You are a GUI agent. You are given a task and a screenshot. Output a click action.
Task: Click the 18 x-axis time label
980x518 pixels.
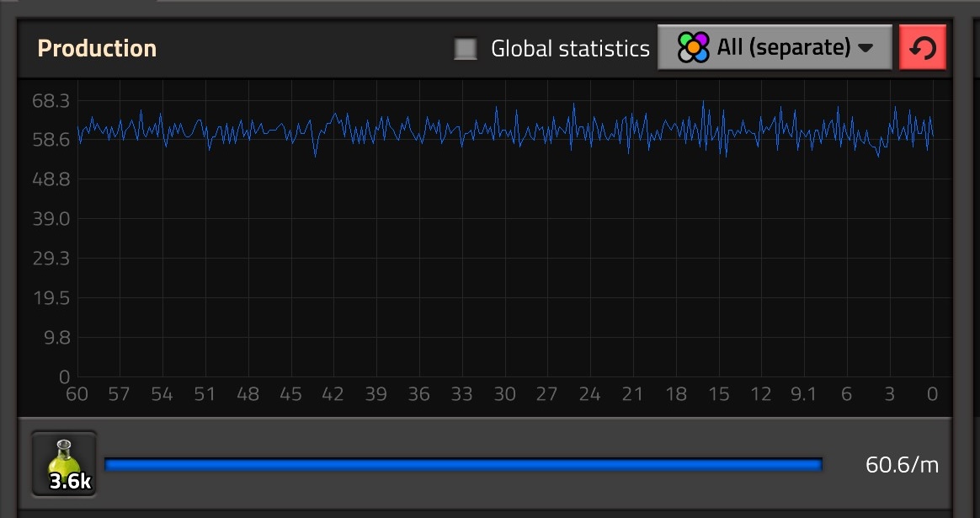click(x=675, y=394)
